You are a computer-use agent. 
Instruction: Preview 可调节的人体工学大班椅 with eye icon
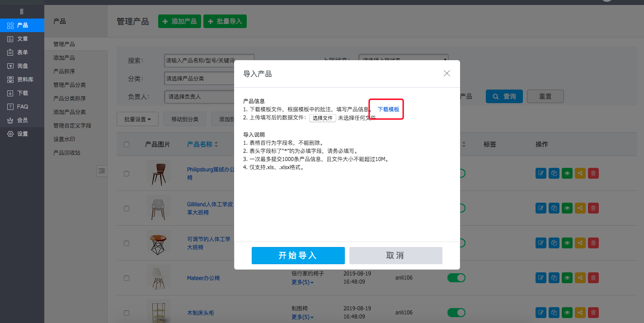(567, 243)
